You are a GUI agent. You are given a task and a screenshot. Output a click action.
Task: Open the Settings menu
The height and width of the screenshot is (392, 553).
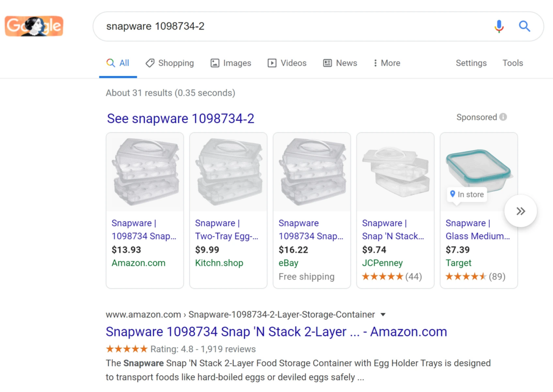(x=470, y=63)
